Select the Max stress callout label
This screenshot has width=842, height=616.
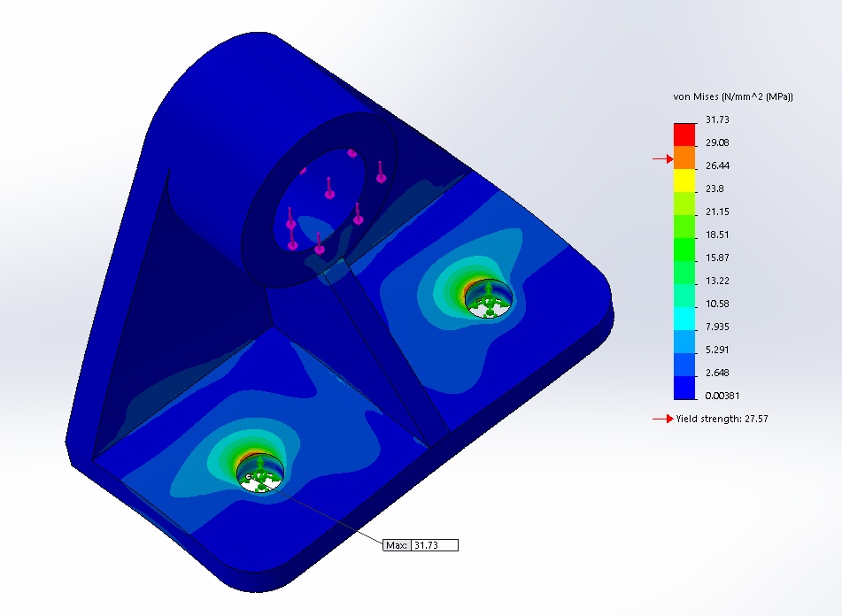click(421, 545)
